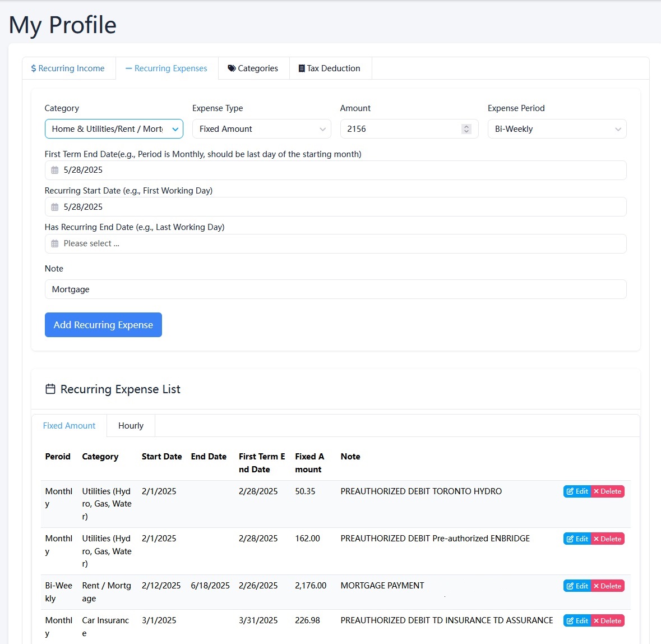
Task: Click the calendar icon in Has Recurring End Date
Action: [54, 243]
